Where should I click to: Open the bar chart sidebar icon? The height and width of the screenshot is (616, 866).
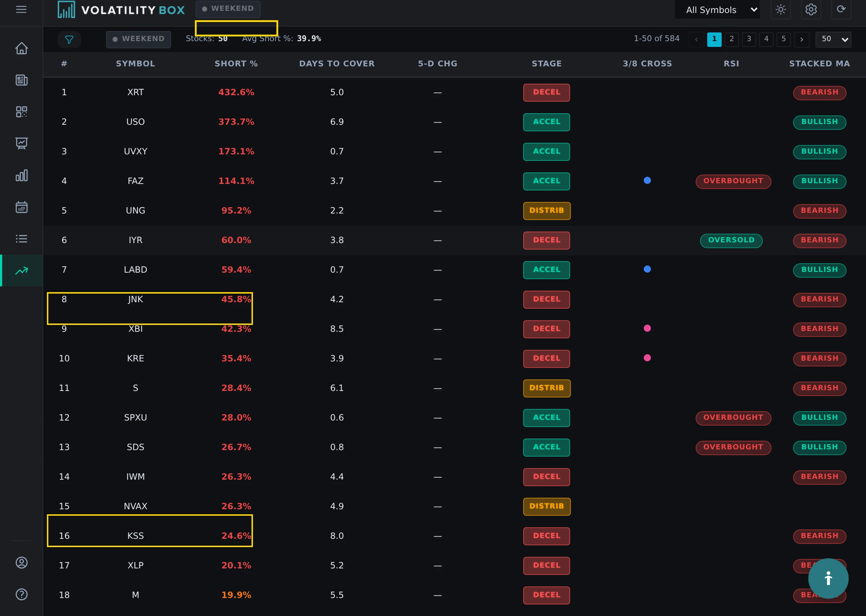pos(22,175)
